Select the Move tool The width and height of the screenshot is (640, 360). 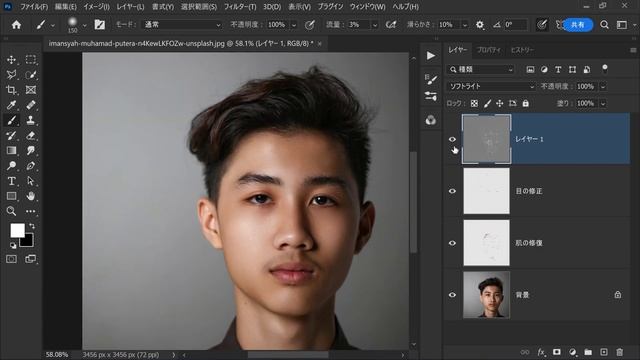tap(11, 60)
